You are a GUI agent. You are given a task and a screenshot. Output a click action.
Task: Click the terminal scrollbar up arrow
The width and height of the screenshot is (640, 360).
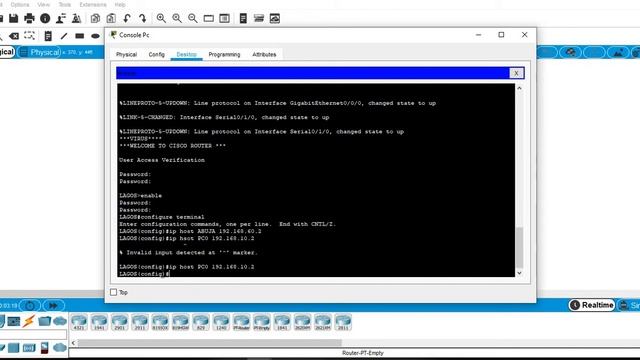(519, 88)
